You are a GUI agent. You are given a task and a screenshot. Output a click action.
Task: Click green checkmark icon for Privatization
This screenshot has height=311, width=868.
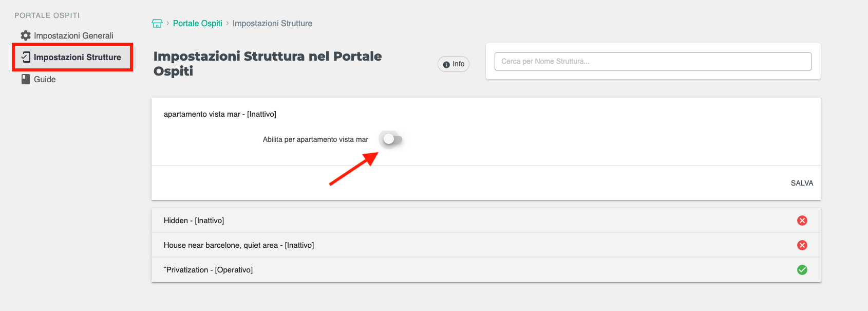click(802, 270)
